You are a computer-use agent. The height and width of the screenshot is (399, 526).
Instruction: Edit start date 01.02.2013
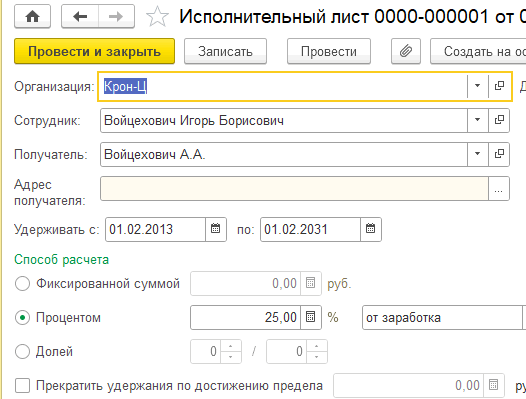click(155, 229)
